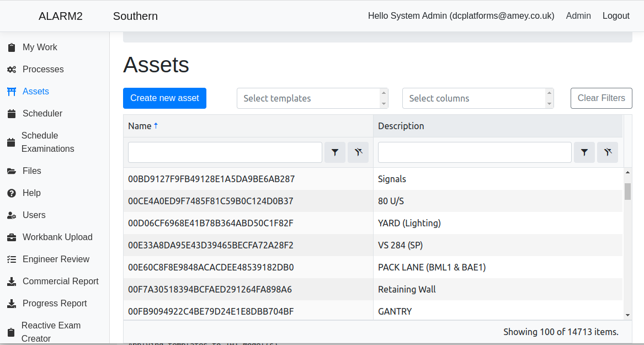Click the GANTRY description cell
The width and height of the screenshot is (644, 345).
[498, 311]
